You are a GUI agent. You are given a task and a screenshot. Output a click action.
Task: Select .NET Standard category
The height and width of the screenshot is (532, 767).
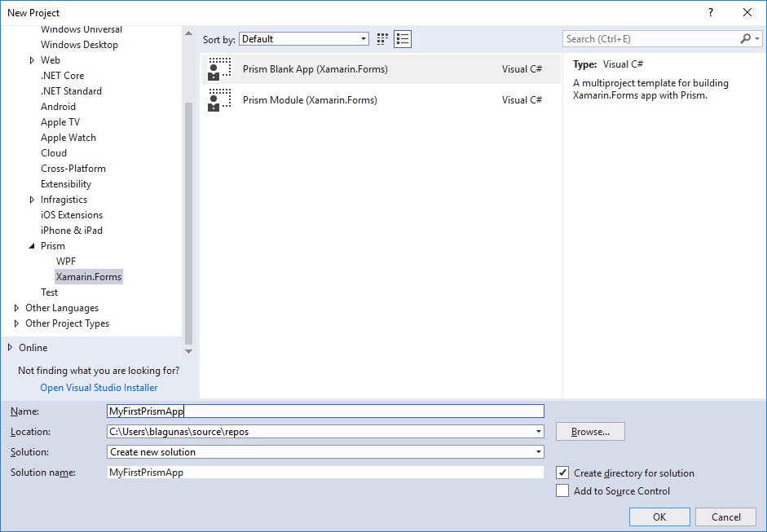pos(71,91)
